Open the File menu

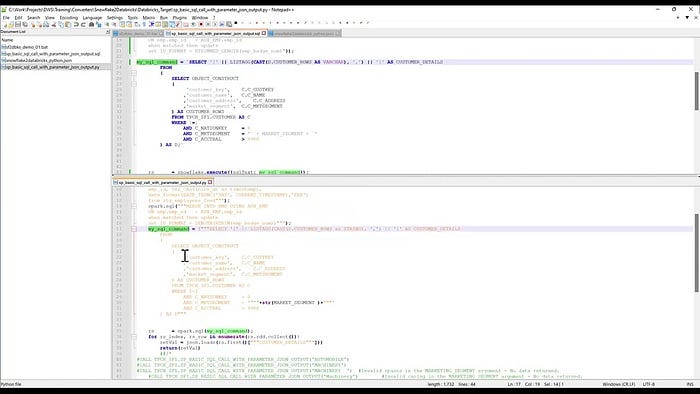click(6, 17)
